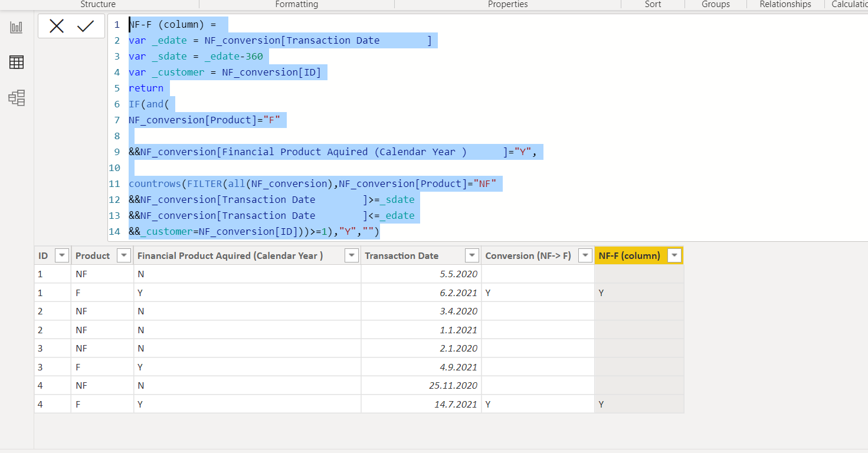The image size is (868, 453).
Task: Click Product F in the 4.9.2021 row
Action: (102, 367)
